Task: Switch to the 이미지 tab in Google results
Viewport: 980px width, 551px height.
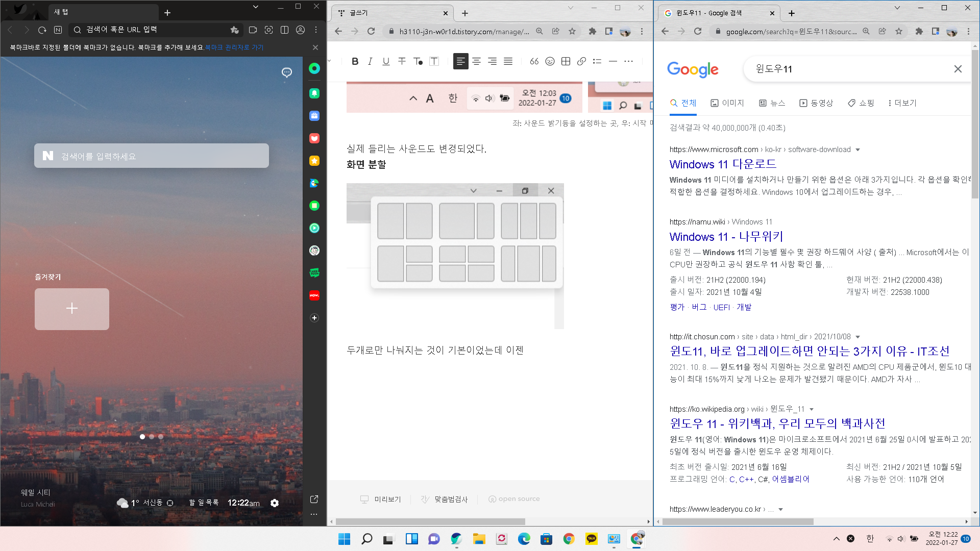Action: (727, 103)
